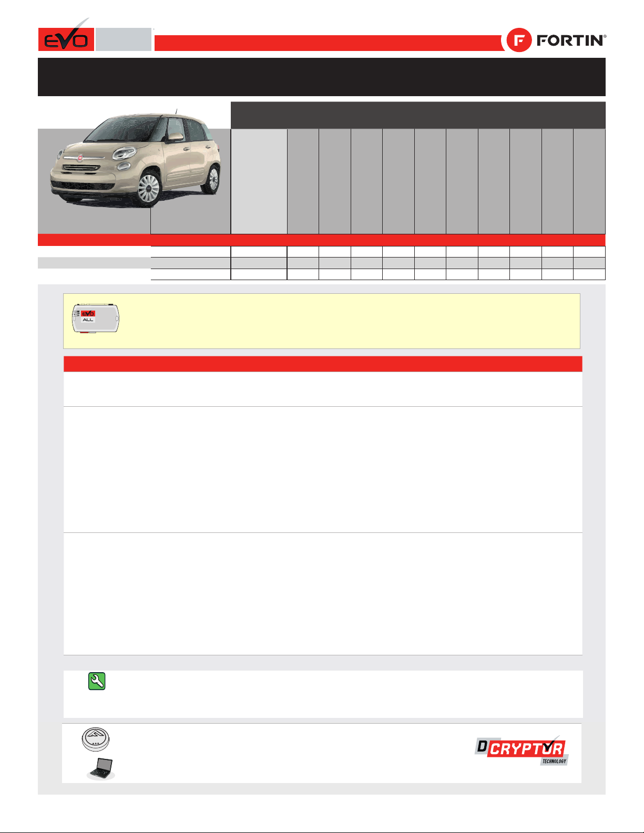Click the black title bar
The image size is (644, 833).
[322, 77]
